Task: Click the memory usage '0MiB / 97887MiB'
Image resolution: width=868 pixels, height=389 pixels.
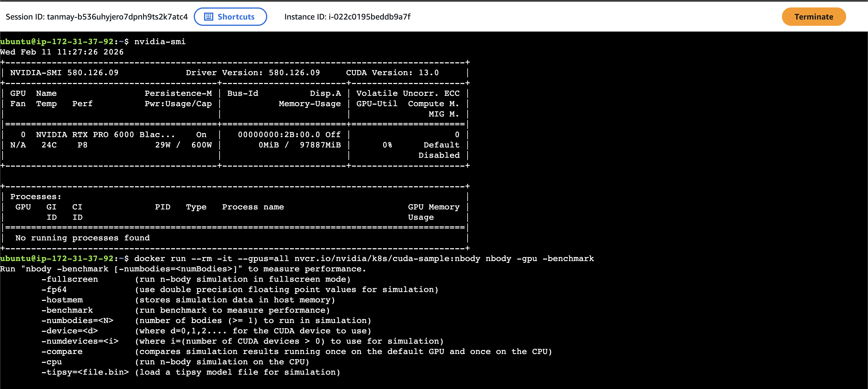Action: coord(300,145)
